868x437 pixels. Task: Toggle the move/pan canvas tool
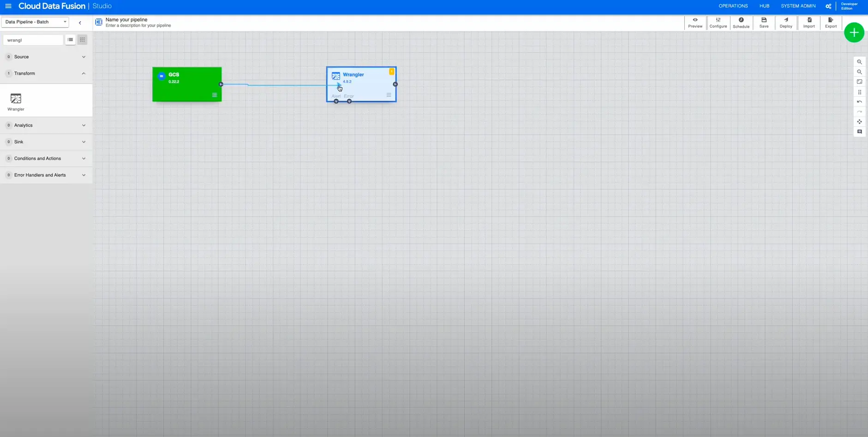click(859, 122)
